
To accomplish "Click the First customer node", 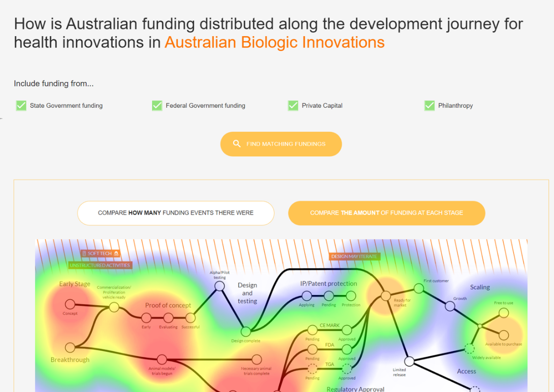I will tap(419, 289).
